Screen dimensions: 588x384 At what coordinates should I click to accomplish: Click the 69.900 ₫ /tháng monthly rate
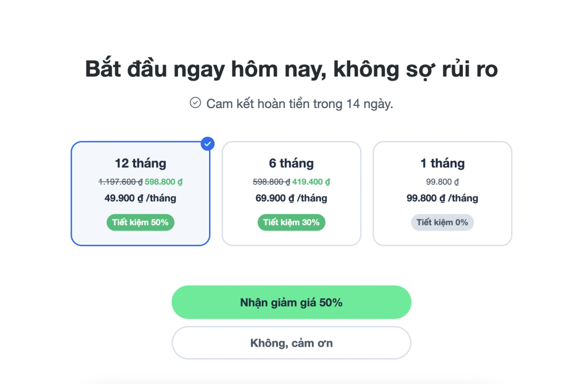tap(291, 198)
